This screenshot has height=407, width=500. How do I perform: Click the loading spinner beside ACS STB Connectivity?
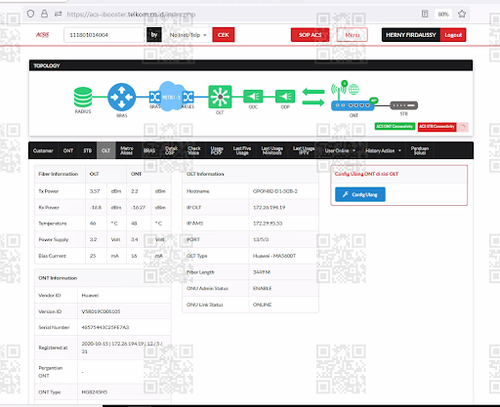click(463, 127)
